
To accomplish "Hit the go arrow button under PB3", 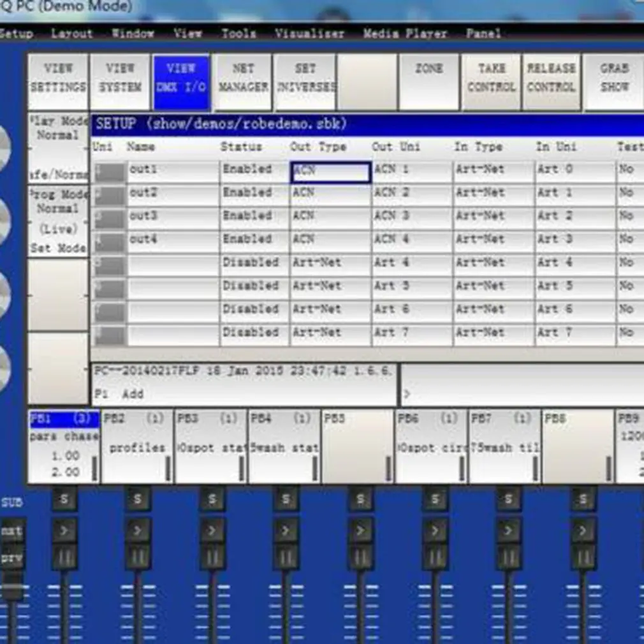I will [212, 531].
